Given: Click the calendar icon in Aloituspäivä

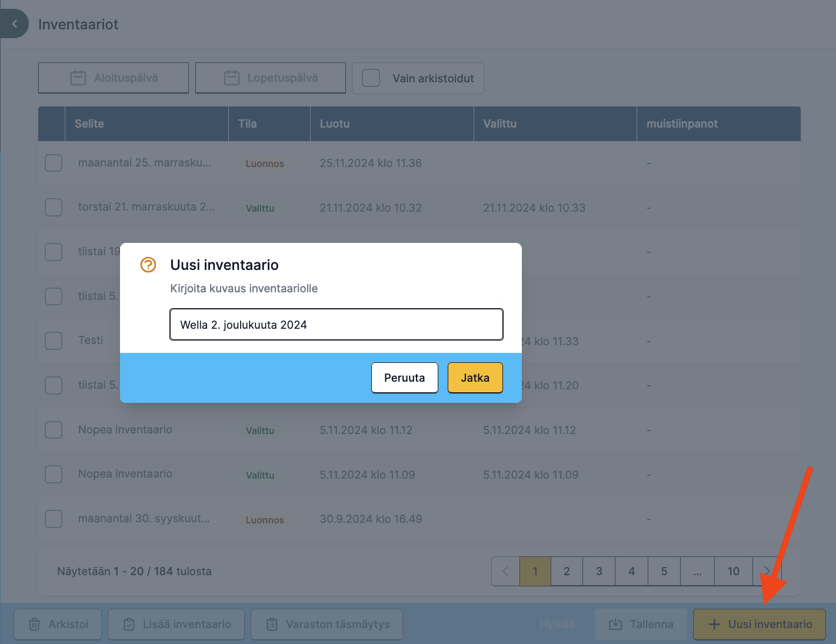Looking at the screenshot, I should tap(78, 78).
